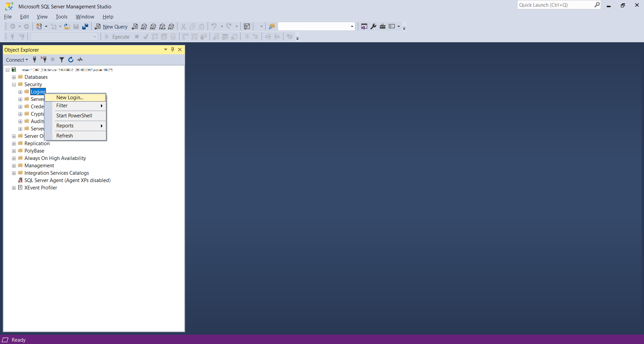This screenshot has height=344, width=644.
Task: Expand the Replication node
Action: coord(14,144)
